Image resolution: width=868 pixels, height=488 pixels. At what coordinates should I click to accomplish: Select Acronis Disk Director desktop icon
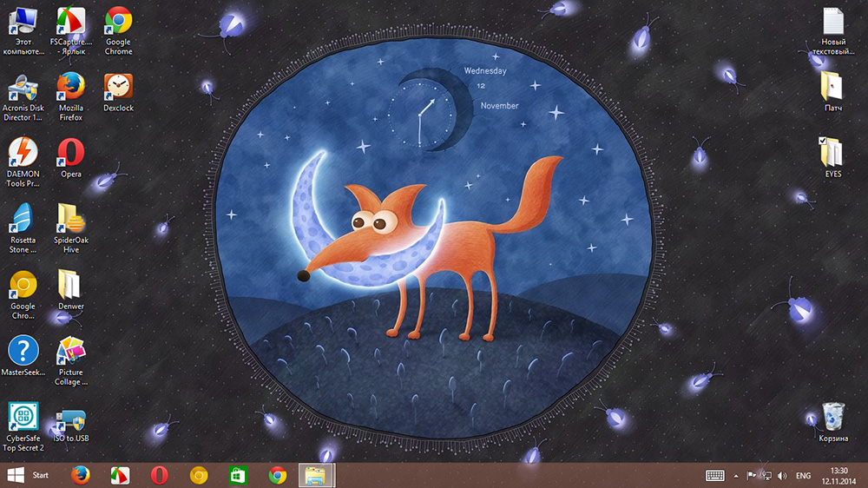[23, 97]
